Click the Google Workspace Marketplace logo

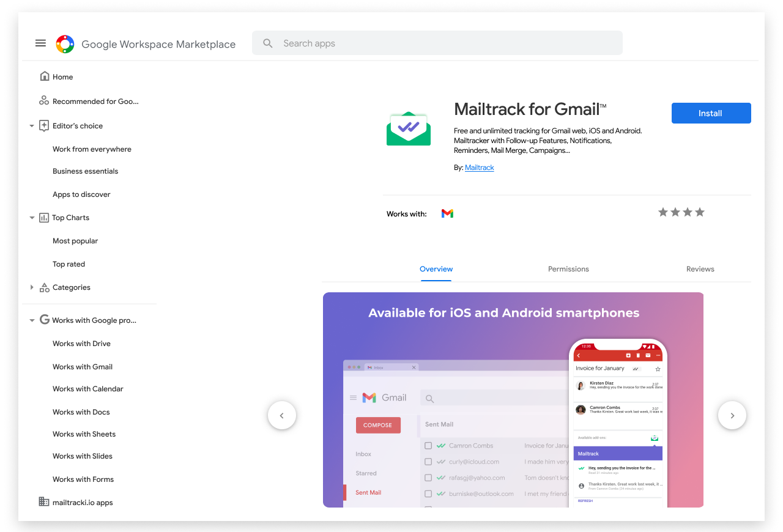coord(65,44)
